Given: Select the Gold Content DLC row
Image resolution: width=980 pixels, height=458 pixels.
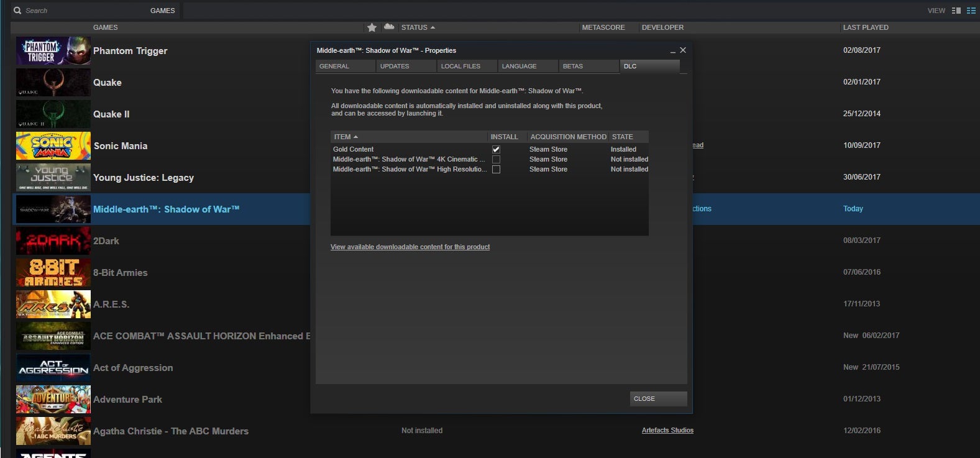Looking at the screenshot, I should point(490,149).
